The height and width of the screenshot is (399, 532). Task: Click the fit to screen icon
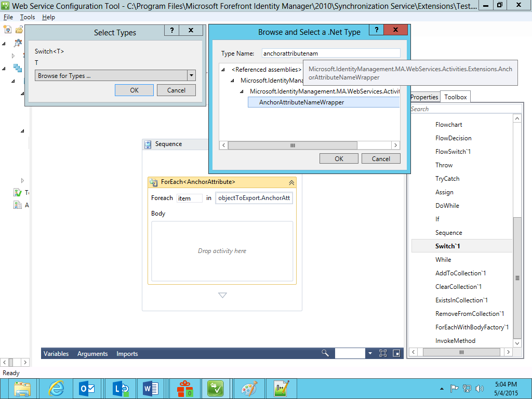(x=383, y=353)
